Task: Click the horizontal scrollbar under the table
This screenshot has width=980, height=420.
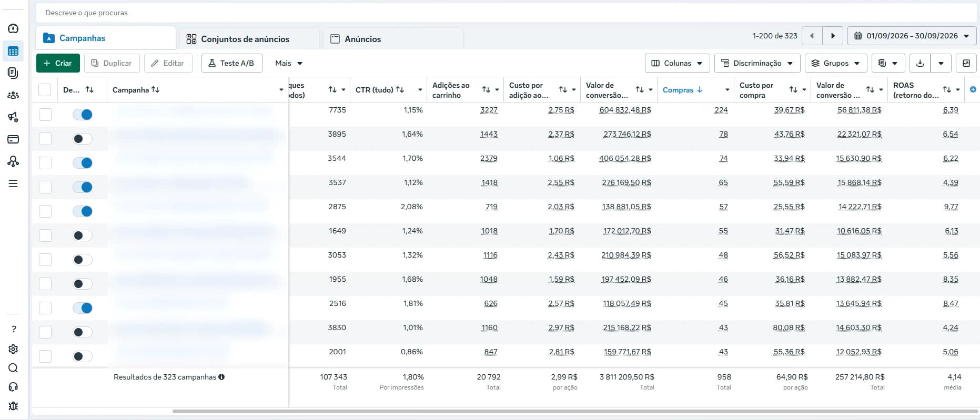Action: point(575,411)
